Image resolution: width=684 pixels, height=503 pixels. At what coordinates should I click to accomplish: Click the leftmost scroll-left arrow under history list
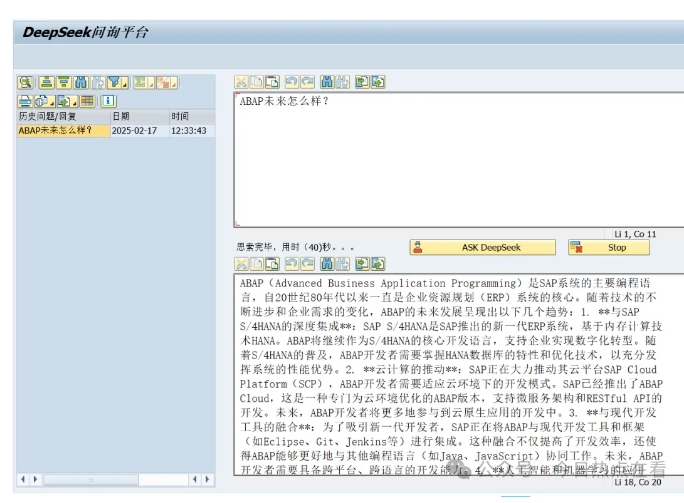pos(23,479)
